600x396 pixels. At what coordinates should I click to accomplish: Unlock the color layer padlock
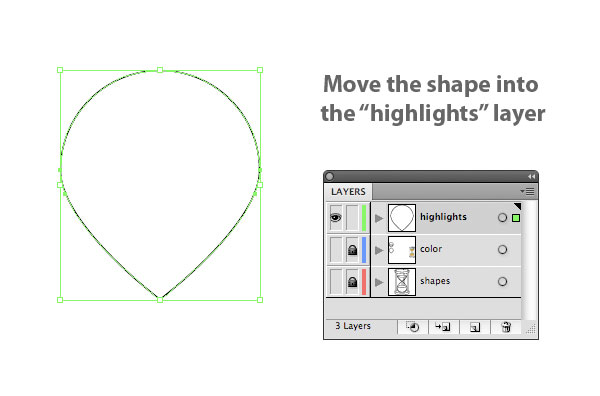tap(352, 250)
